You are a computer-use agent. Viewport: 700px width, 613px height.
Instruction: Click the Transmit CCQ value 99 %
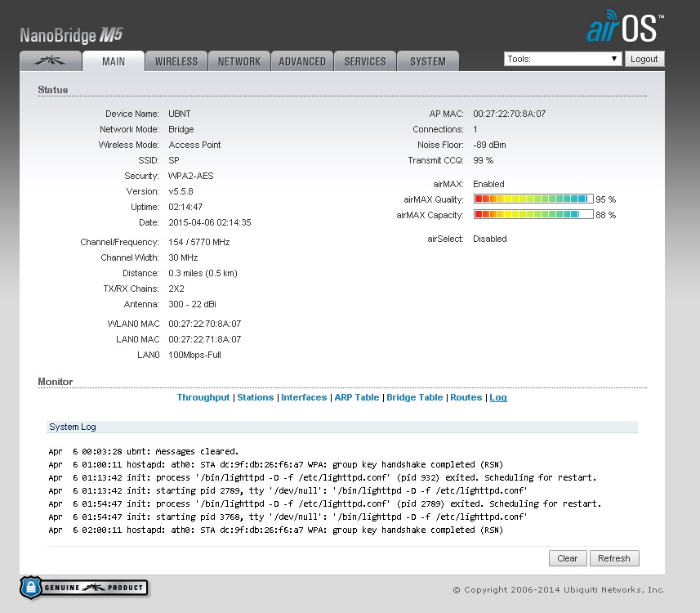(x=484, y=160)
